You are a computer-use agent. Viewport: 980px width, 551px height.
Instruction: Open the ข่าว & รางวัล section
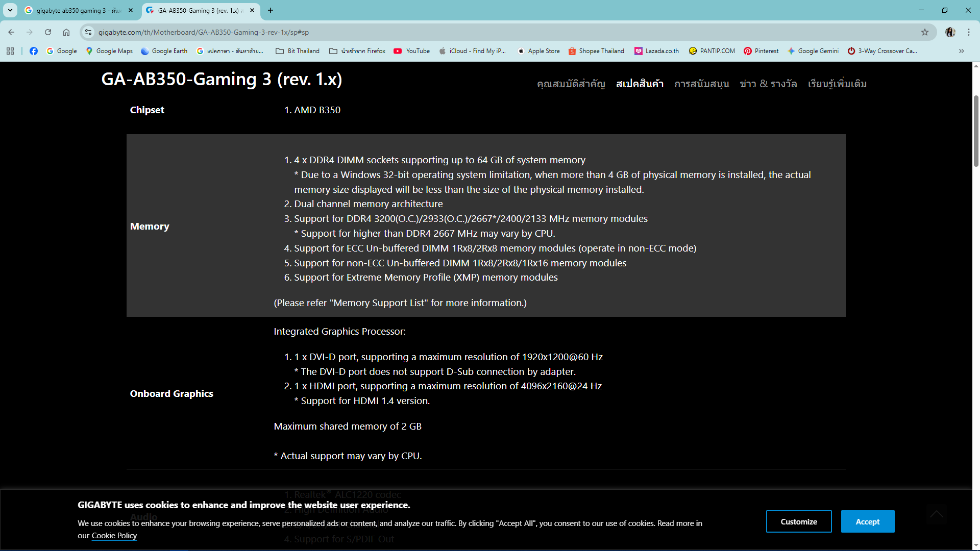point(768,84)
